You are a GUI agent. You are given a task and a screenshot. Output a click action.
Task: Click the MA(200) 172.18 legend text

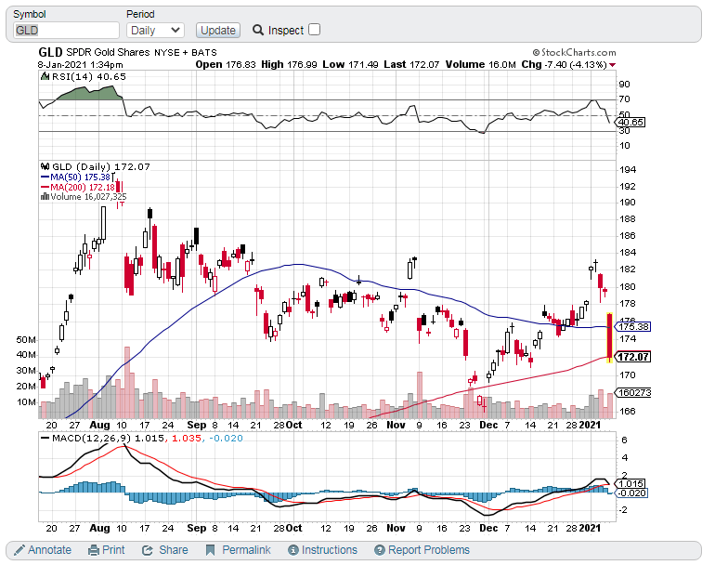82,188
